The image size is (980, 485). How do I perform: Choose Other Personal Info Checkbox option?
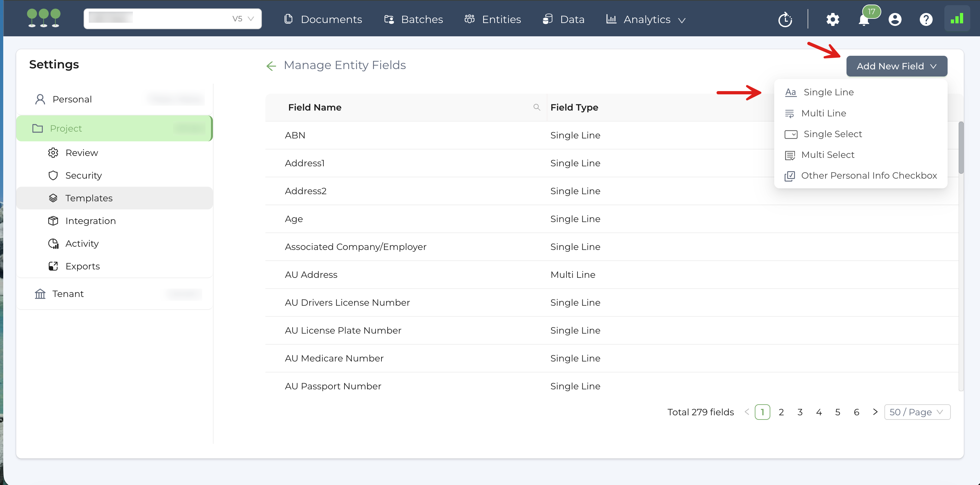point(869,175)
